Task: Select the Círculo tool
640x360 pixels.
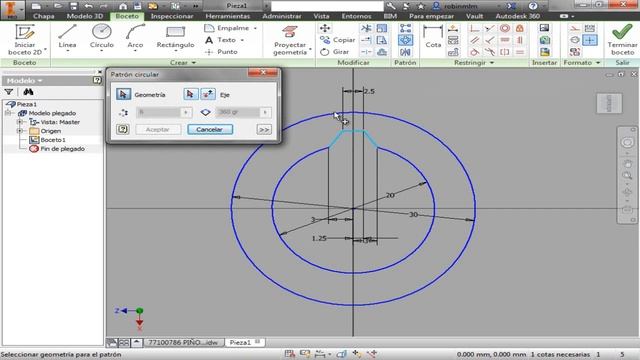Action: 102,36
